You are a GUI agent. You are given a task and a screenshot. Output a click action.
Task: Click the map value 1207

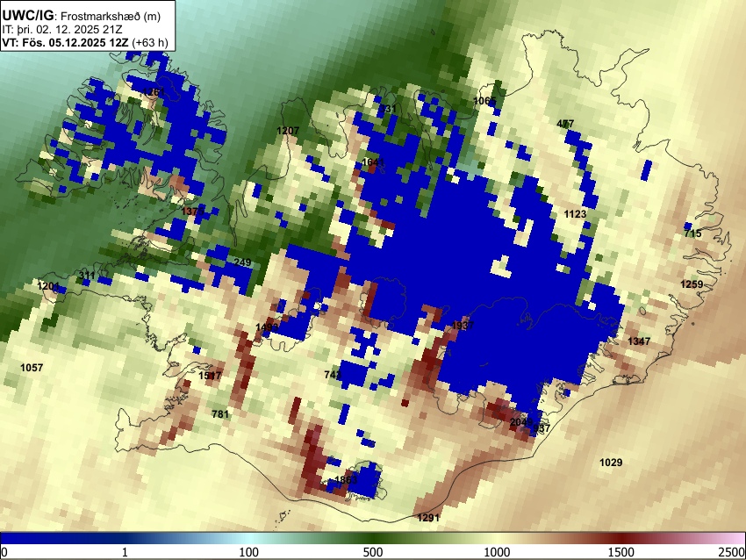coord(288,131)
